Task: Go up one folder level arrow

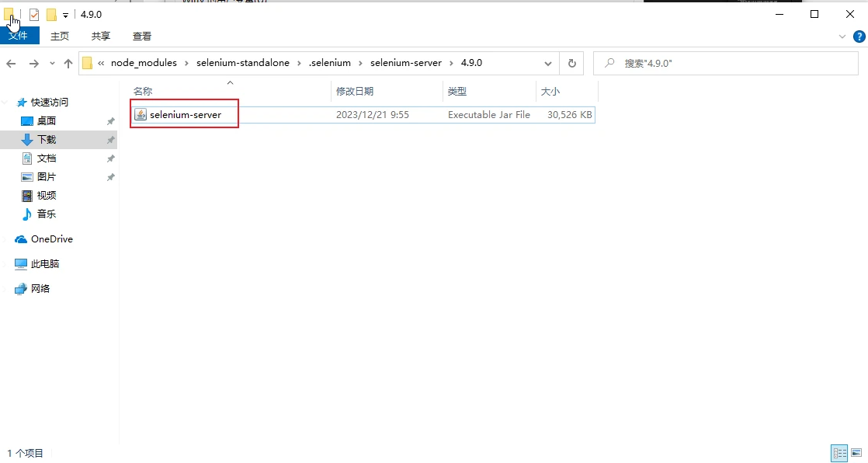Action: tap(68, 64)
